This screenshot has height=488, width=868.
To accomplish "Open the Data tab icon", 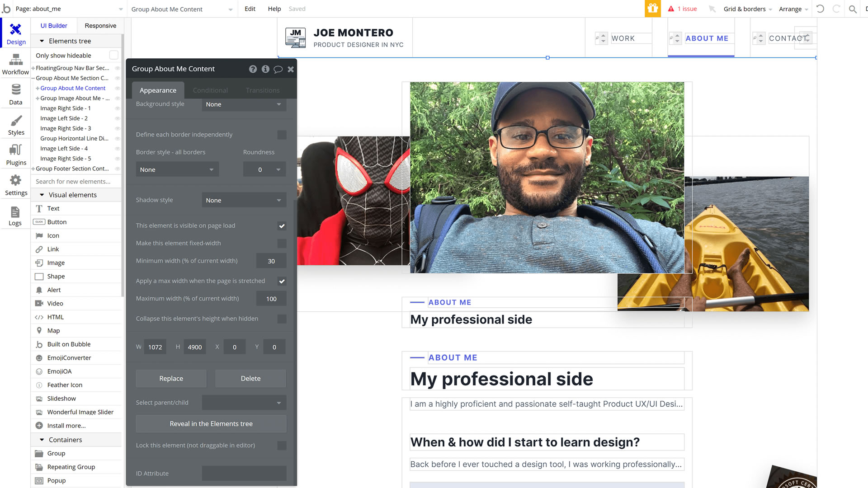I will [x=16, y=89].
